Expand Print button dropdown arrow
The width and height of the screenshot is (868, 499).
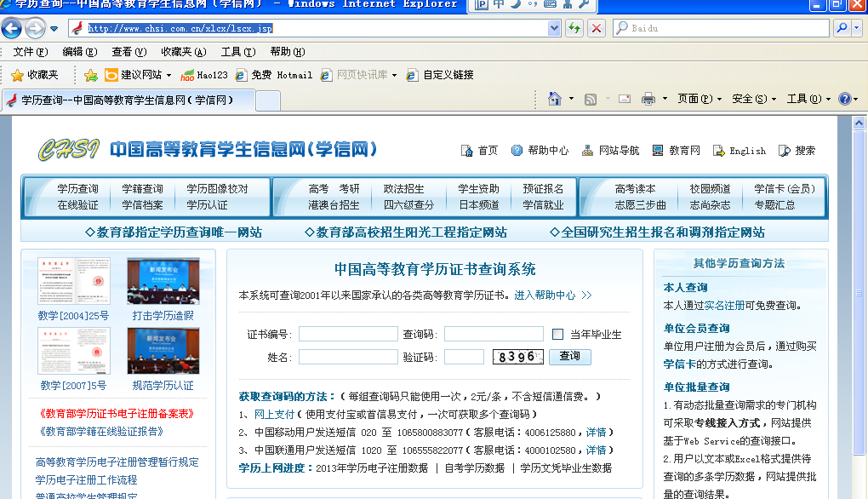tap(665, 99)
